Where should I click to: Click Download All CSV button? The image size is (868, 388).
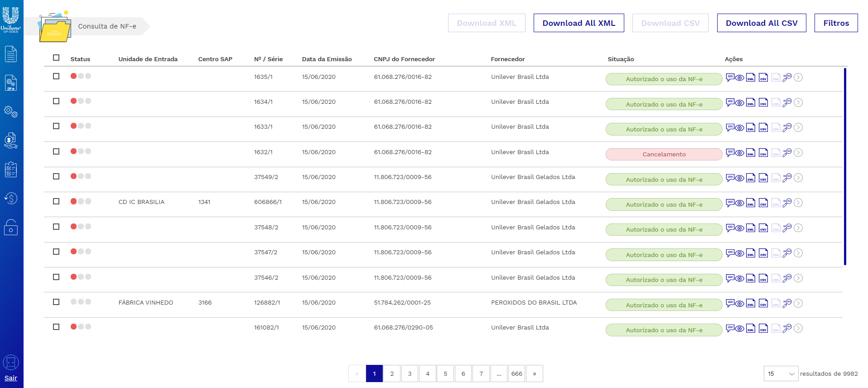click(762, 23)
